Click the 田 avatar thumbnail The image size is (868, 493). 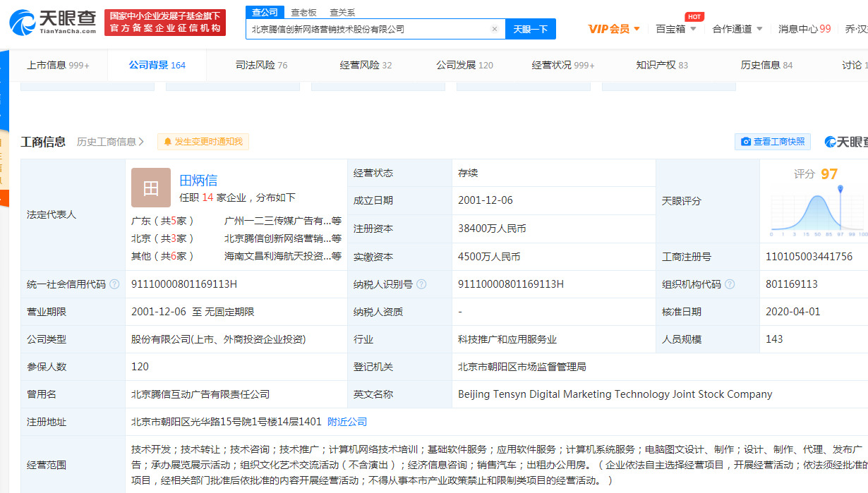pyautogui.click(x=150, y=188)
